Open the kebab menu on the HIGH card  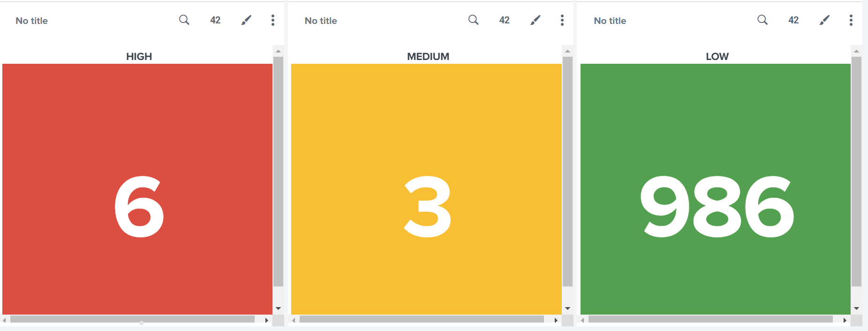[272, 20]
